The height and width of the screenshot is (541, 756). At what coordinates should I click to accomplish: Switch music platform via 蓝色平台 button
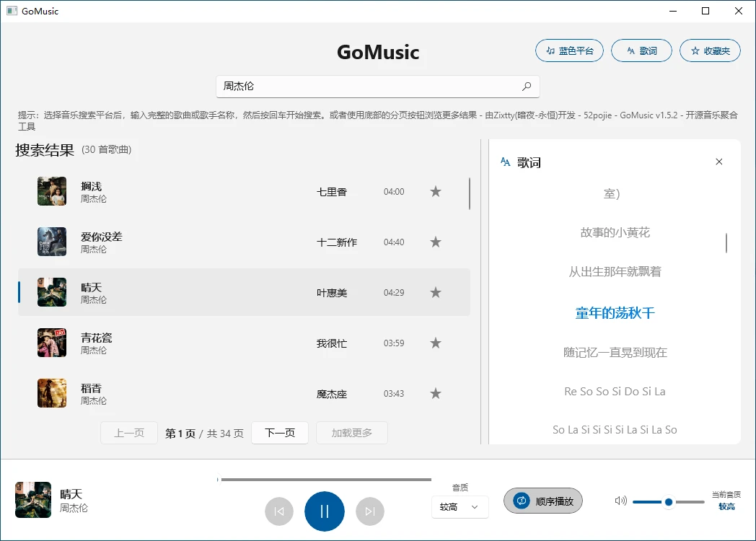coord(569,51)
